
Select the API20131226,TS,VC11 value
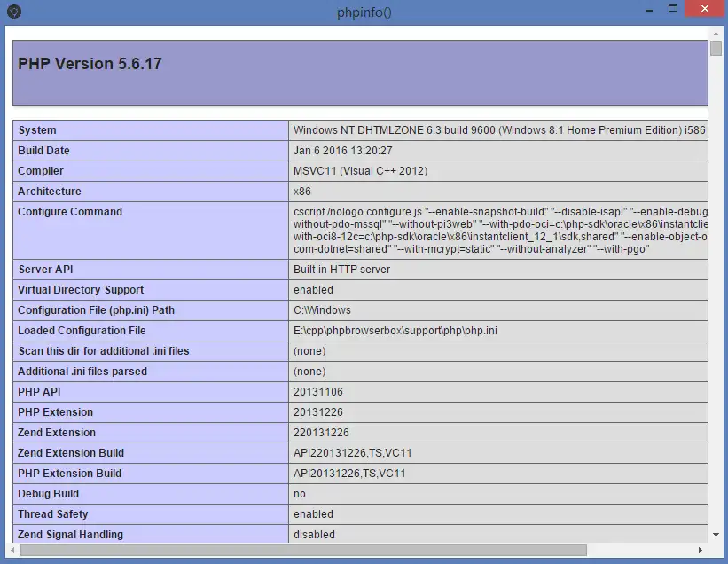tap(349, 474)
